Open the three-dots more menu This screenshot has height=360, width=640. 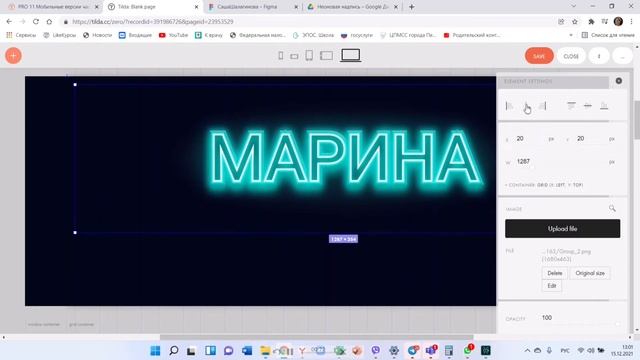pyautogui.click(x=622, y=56)
